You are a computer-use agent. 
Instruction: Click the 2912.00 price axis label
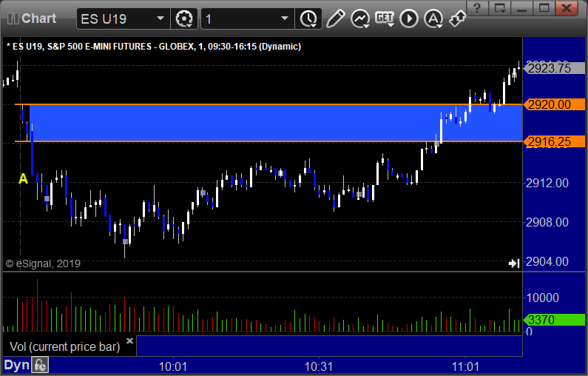tap(547, 183)
